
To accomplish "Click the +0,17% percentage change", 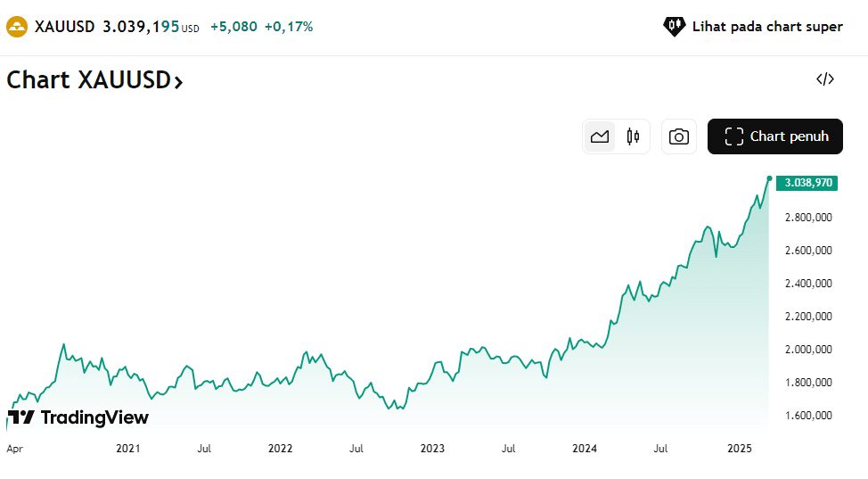I will click(289, 27).
